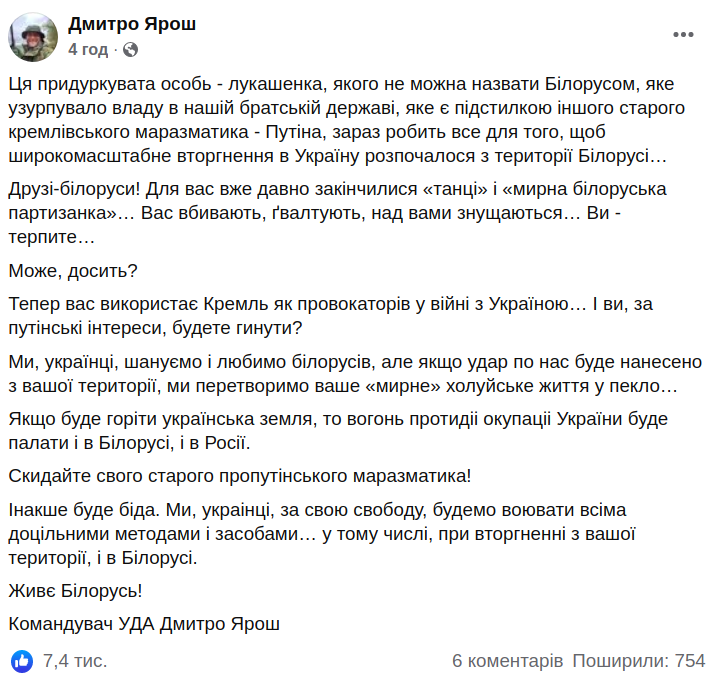717x673 pixels.
Task: Click the line 'Скидайте свого старого пропутінського маразматика!'
Action: [x=236, y=475]
